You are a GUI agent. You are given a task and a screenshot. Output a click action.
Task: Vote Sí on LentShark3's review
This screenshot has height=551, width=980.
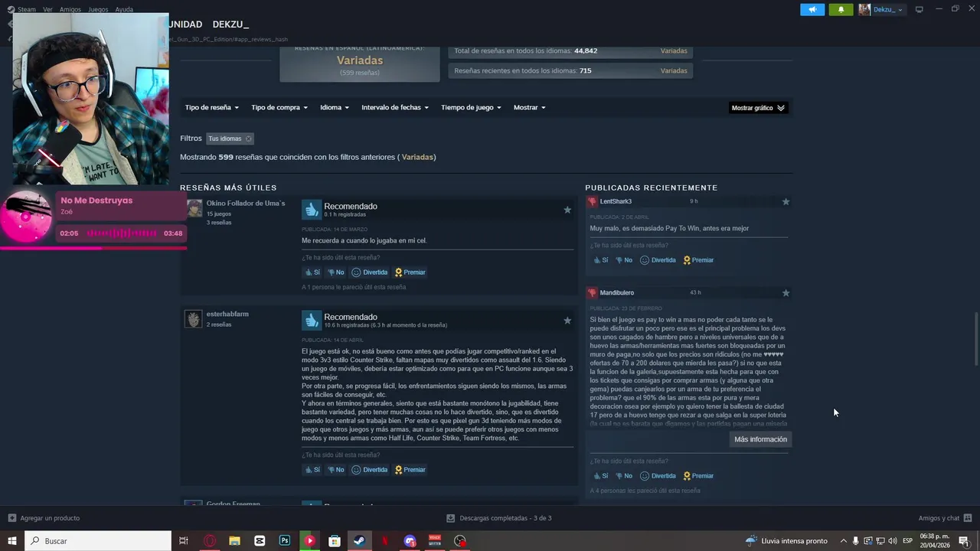(600, 260)
